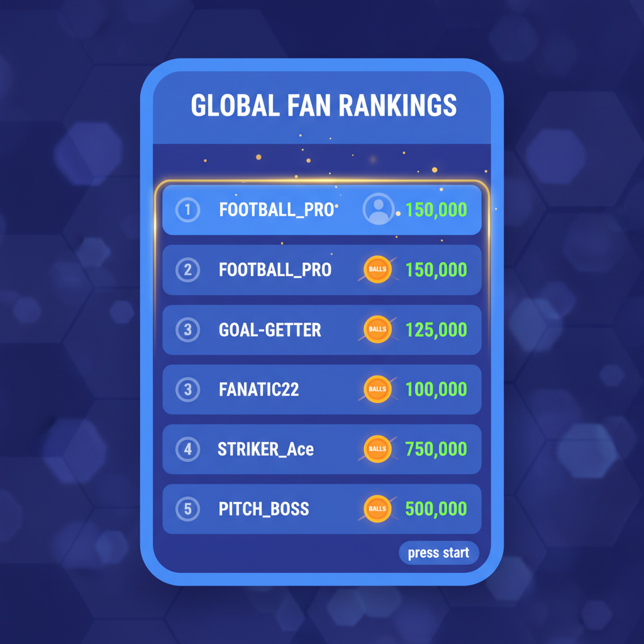The image size is (644, 644).
Task: Click the avatar icon next to FOOTBALL_PRO
Action: 378,209
